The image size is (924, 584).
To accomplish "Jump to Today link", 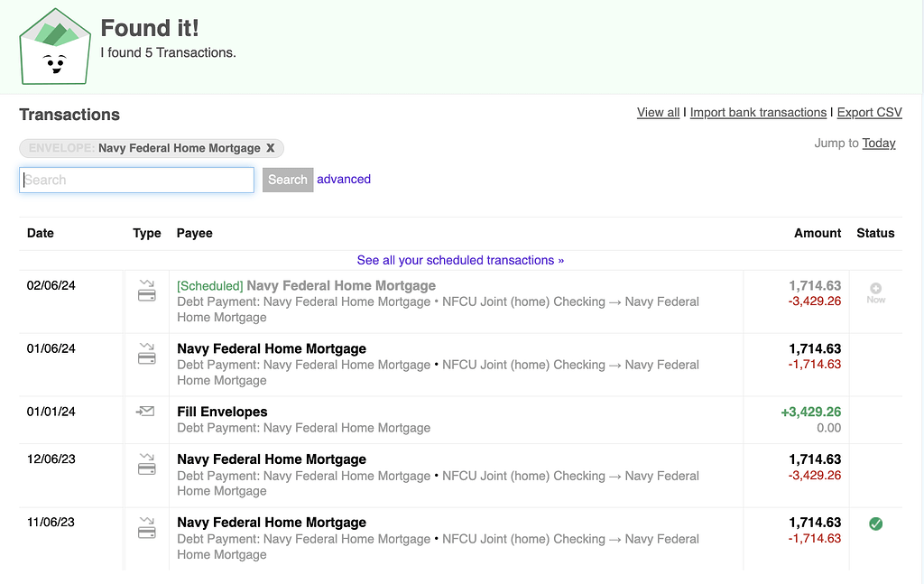I will pos(879,144).
